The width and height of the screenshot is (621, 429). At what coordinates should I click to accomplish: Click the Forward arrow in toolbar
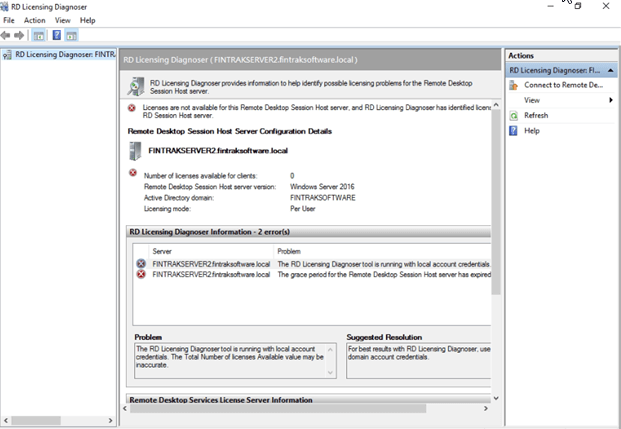click(x=20, y=35)
